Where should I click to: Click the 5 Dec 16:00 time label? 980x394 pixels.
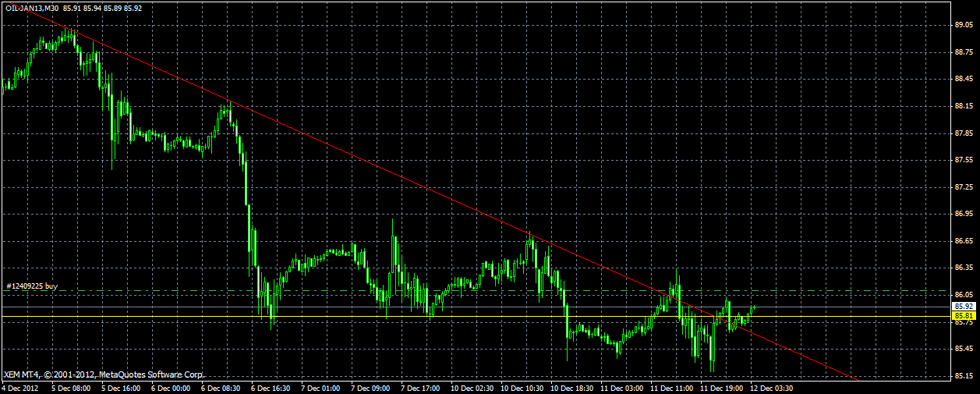point(121,387)
